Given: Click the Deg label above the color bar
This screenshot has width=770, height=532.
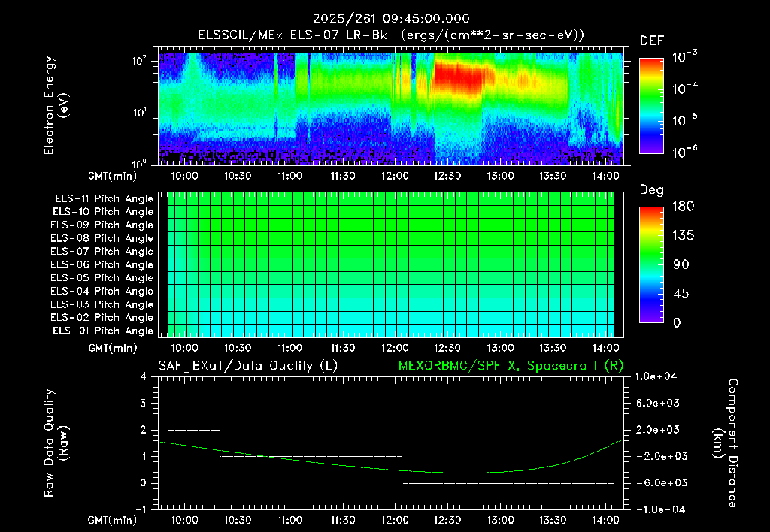Looking at the screenshot, I should pos(652,190).
